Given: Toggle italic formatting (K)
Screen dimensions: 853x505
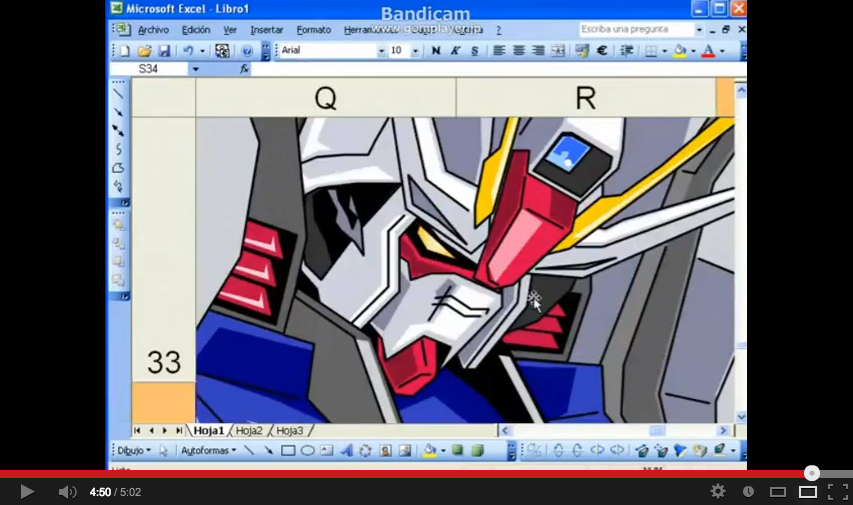Looking at the screenshot, I should [455, 50].
